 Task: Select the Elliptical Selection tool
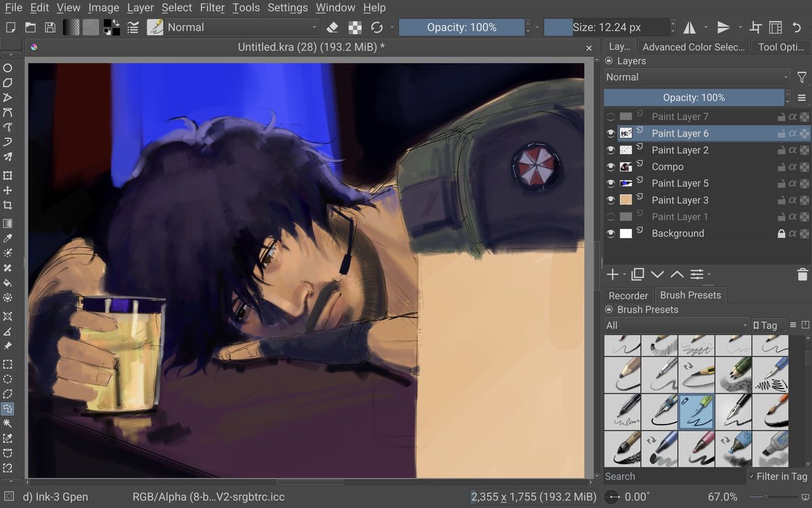[x=7, y=379]
